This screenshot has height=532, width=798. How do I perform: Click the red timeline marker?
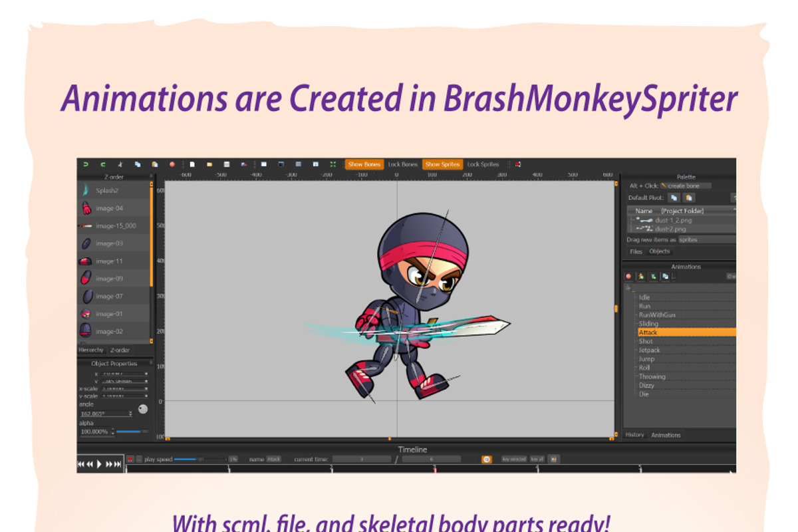(x=435, y=469)
